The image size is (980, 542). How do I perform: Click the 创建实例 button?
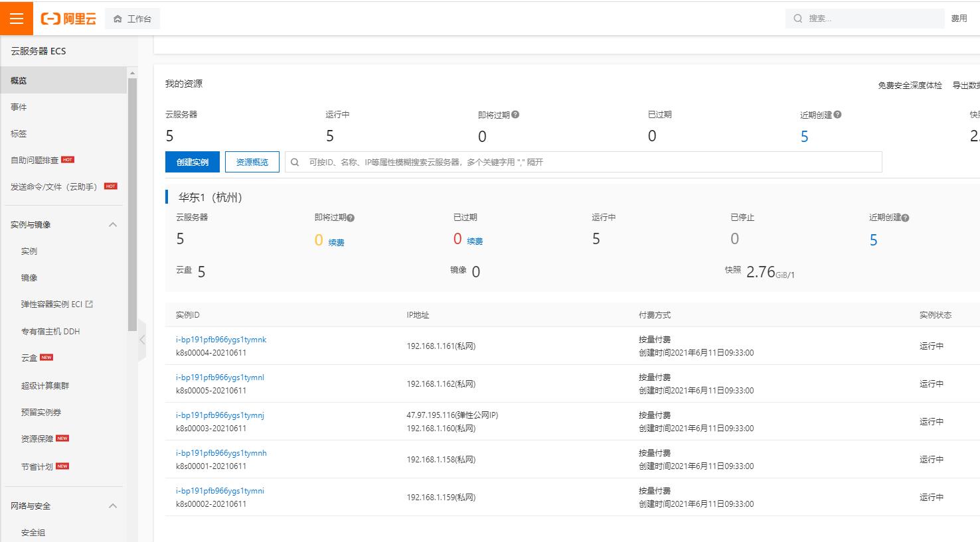tap(193, 162)
